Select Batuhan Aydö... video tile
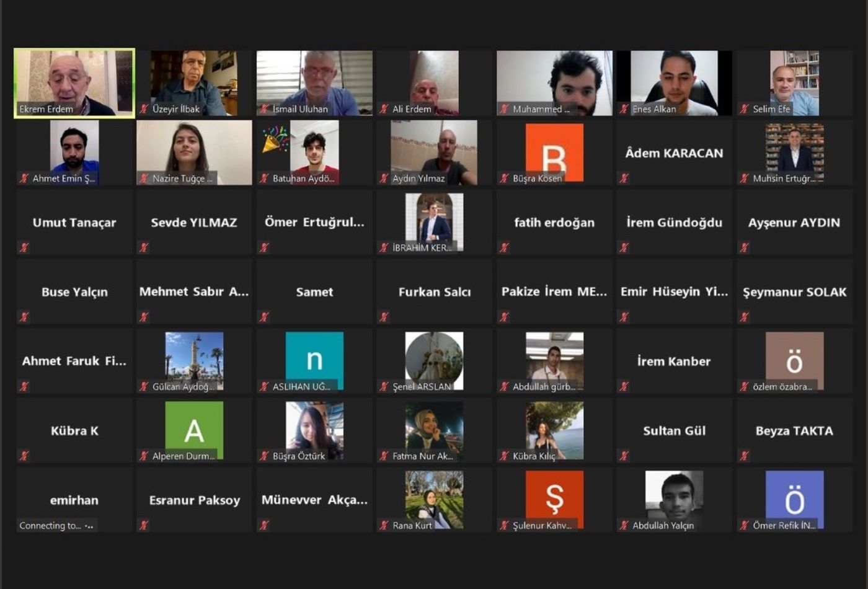The image size is (868, 589). click(x=314, y=153)
